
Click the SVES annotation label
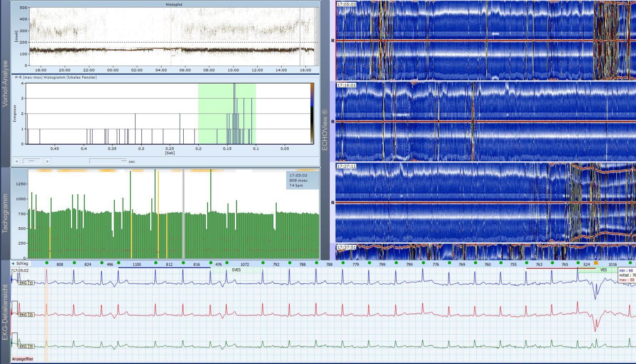click(x=236, y=270)
